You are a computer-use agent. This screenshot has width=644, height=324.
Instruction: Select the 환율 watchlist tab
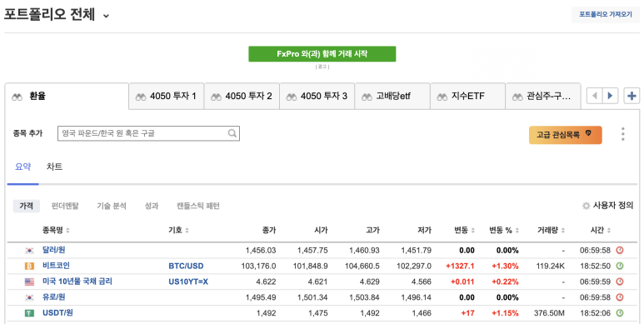pyautogui.click(x=67, y=97)
